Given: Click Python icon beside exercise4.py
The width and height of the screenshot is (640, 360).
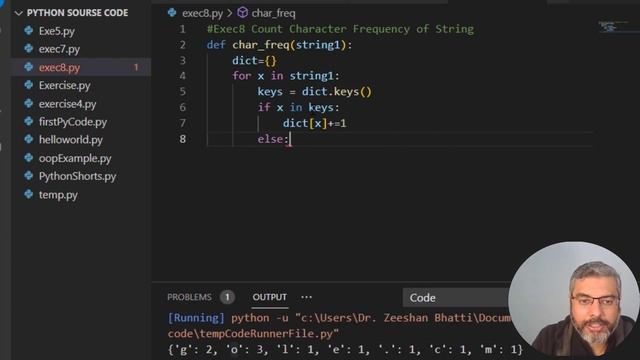Looking at the screenshot, I should pyautogui.click(x=29, y=103).
